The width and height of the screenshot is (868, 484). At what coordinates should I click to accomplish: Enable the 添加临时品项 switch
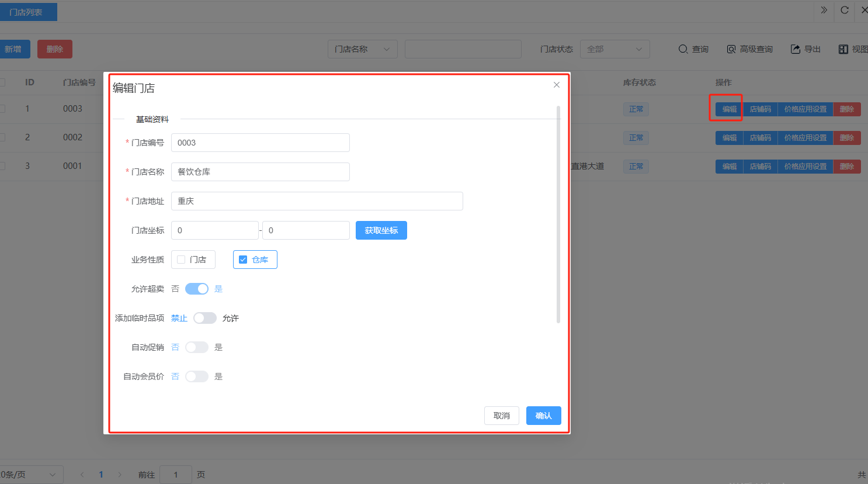(205, 318)
